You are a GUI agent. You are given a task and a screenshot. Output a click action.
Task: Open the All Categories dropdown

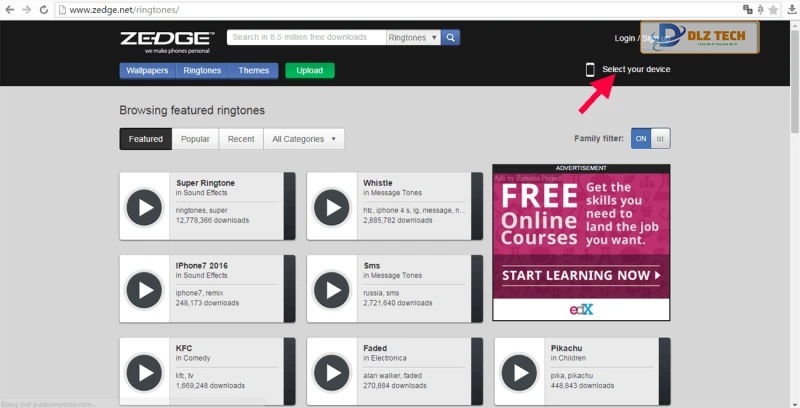pos(304,139)
